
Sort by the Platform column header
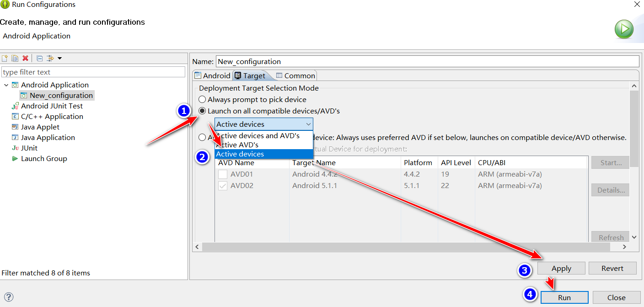(x=419, y=163)
